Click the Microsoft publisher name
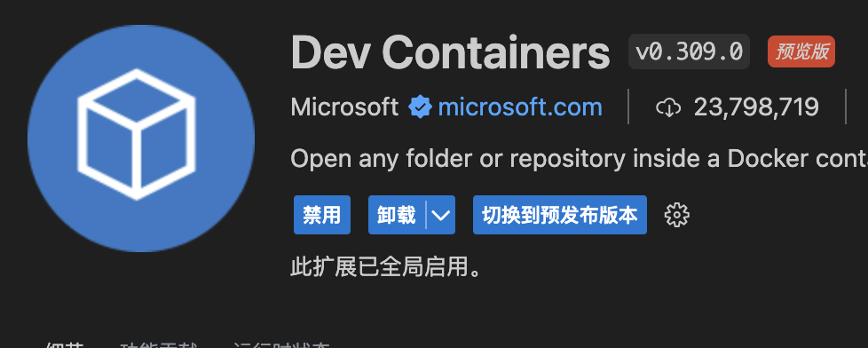 [344, 107]
